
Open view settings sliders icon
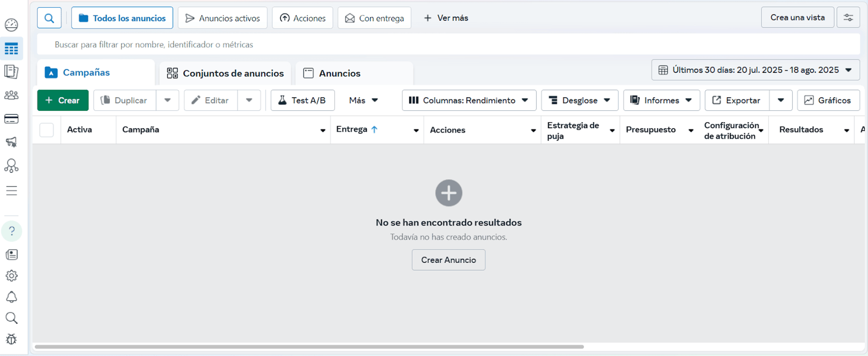coord(848,18)
